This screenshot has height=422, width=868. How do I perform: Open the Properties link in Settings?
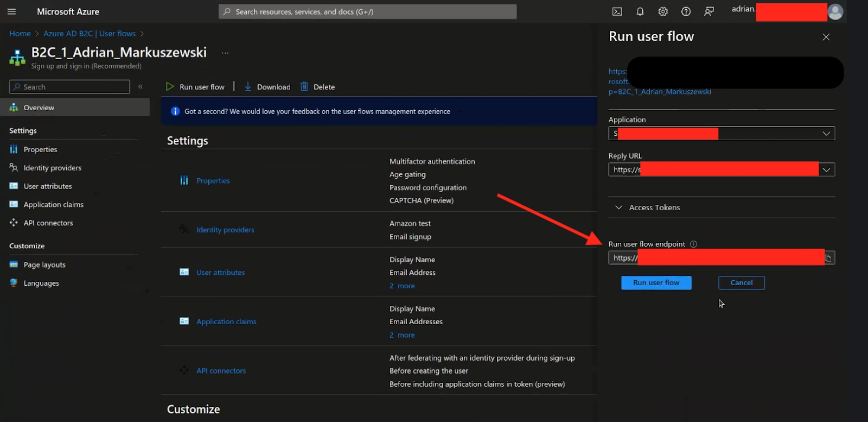point(213,181)
